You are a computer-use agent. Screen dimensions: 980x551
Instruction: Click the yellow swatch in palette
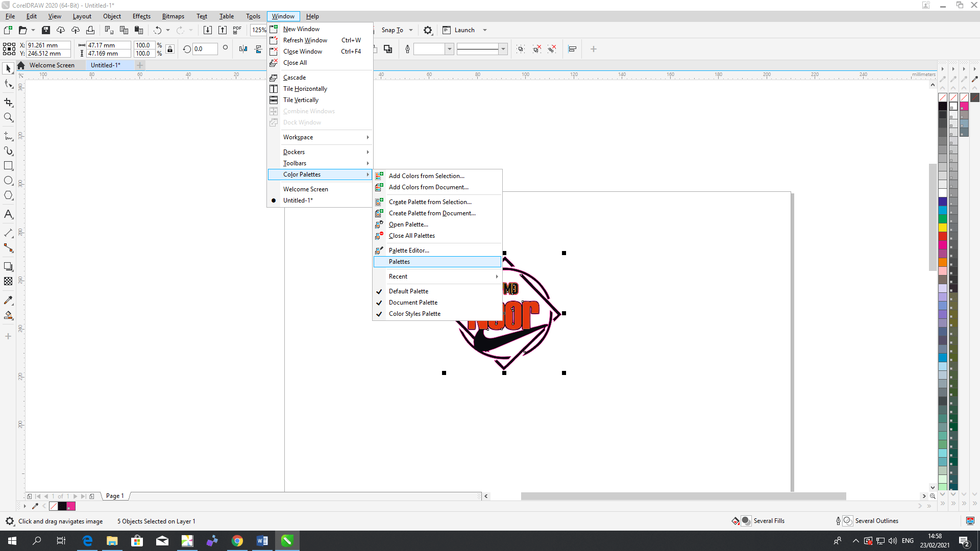[943, 228]
